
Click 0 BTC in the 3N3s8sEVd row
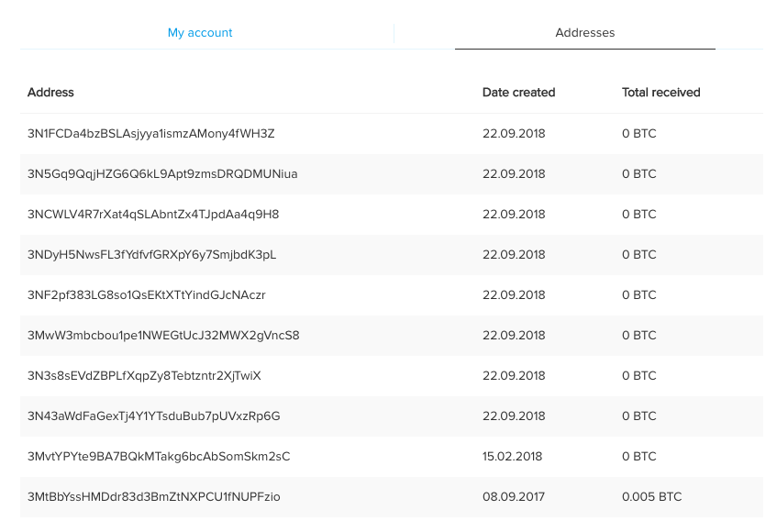point(638,375)
